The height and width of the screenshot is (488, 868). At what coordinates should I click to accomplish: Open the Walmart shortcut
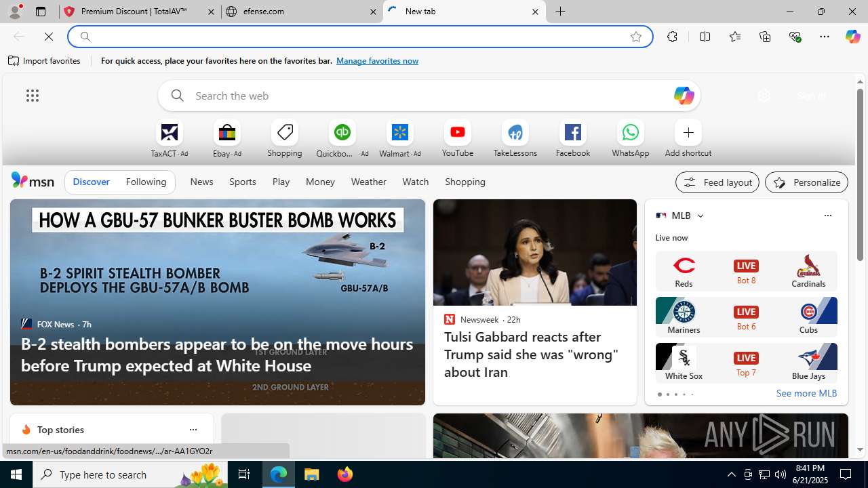400,139
